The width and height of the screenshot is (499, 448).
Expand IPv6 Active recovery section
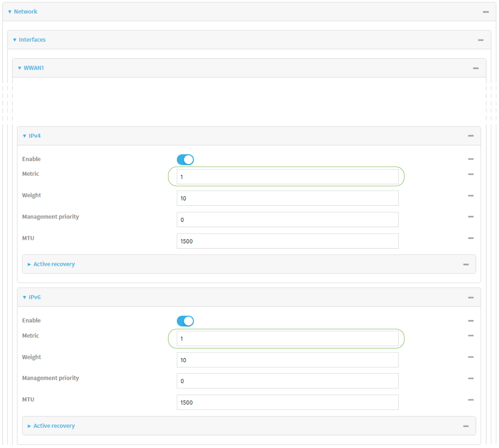[x=54, y=426]
